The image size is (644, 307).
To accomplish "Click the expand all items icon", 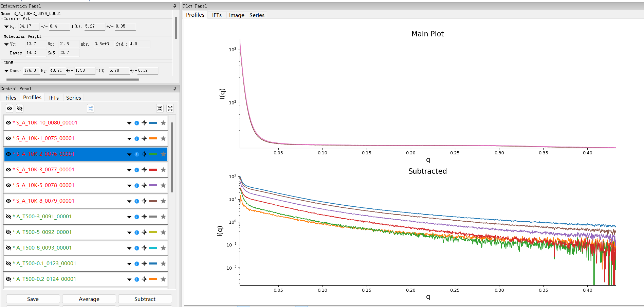I will click(170, 108).
